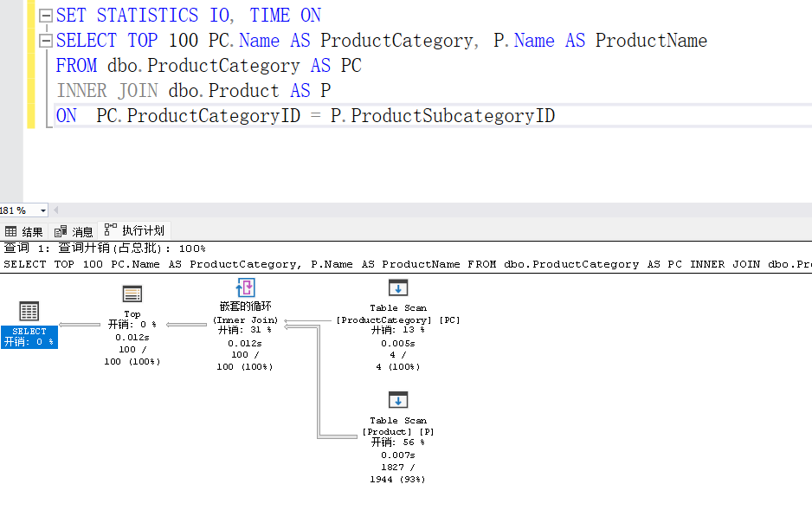Click the Product Table Scan icon
This screenshot has width=812, height=523.
point(398,400)
